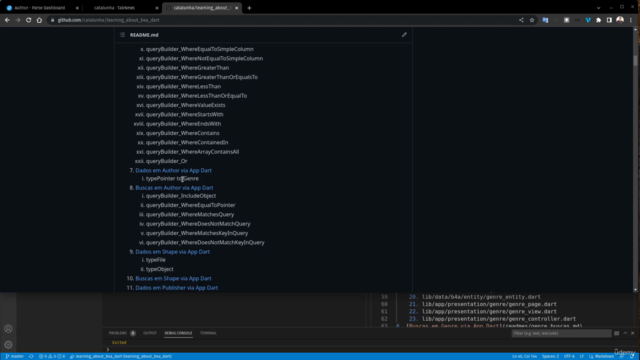Screen dimensions: 640x360
Task: Open PROBLEMS panel tab
Action: coord(118,333)
